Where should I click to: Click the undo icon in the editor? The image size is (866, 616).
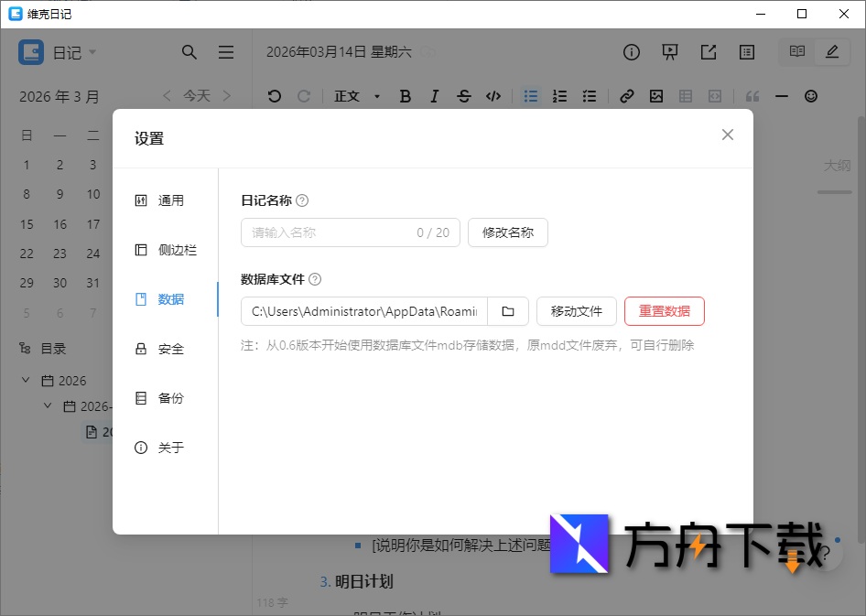tap(274, 96)
